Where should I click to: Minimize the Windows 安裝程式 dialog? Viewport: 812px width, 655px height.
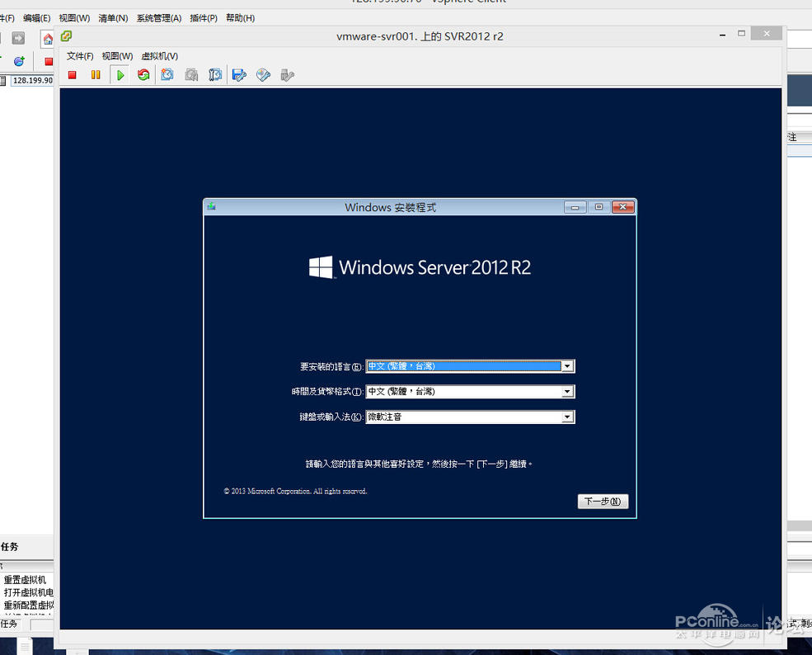[x=575, y=207]
